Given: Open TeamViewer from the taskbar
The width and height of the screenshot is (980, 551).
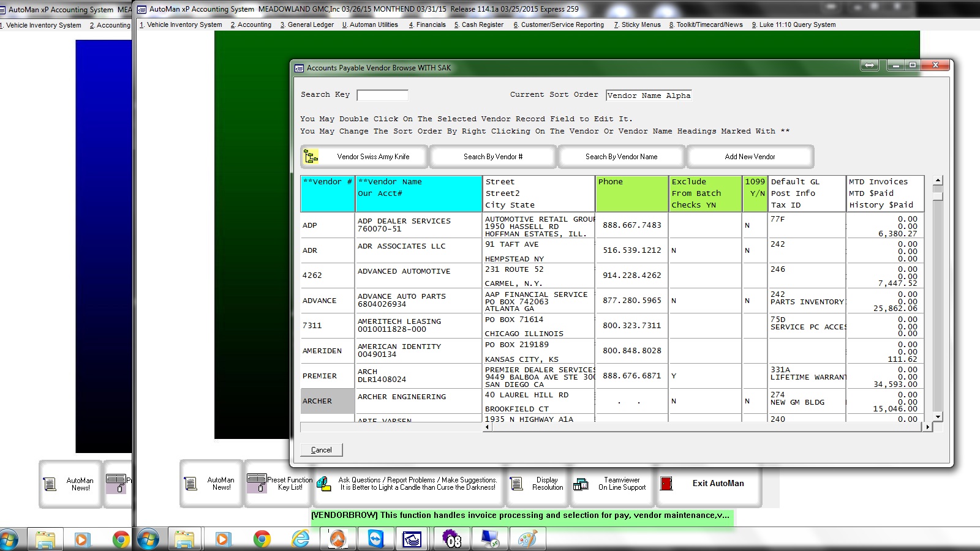Looking at the screenshot, I should tap(375, 539).
